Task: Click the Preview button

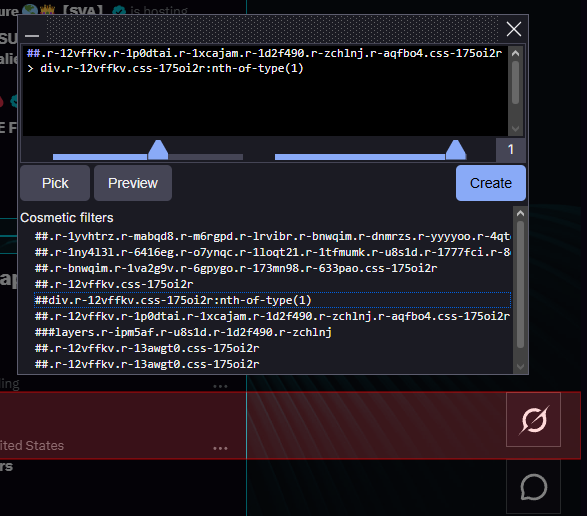Action: (133, 183)
